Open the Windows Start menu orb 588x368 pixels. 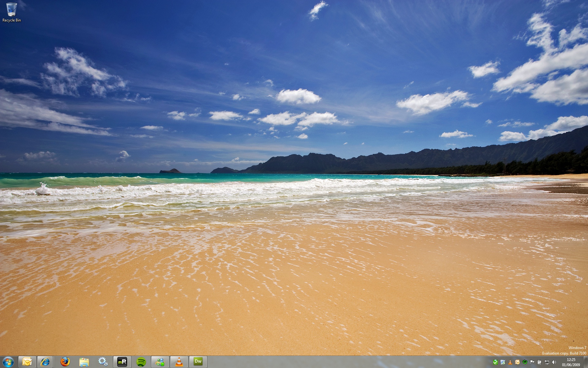tap(8, 362)
